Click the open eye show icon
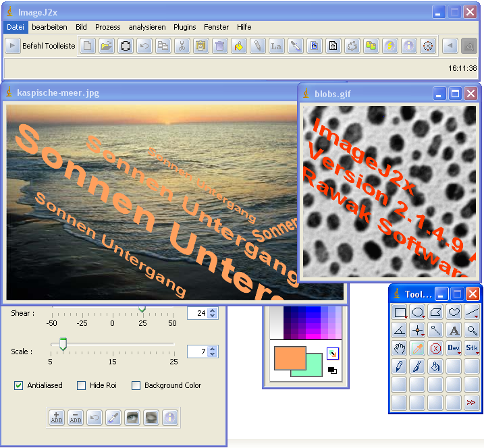The image size is (484, 448). pos(132,418)
